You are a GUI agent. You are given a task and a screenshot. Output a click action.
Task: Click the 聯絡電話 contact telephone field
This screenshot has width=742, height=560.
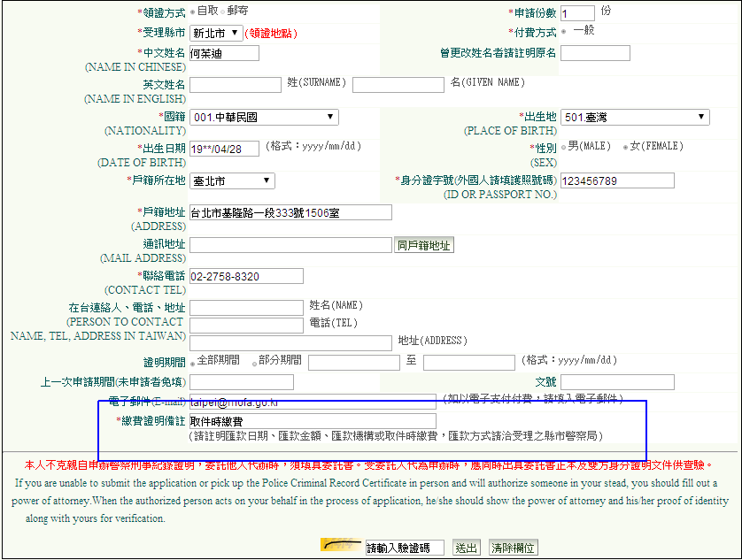[x=246, y=276]
